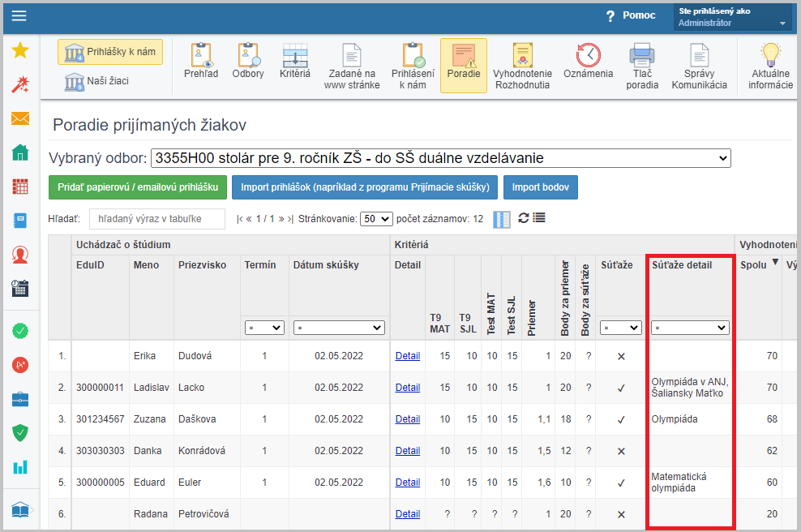Screen dimensions: 801x532
Task: Click the yellow star favorites icon
Action: tap(20, 50)
